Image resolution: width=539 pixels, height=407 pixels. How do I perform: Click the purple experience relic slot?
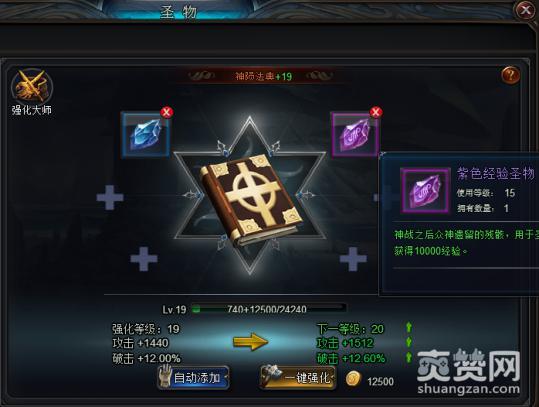pos(355,135)
